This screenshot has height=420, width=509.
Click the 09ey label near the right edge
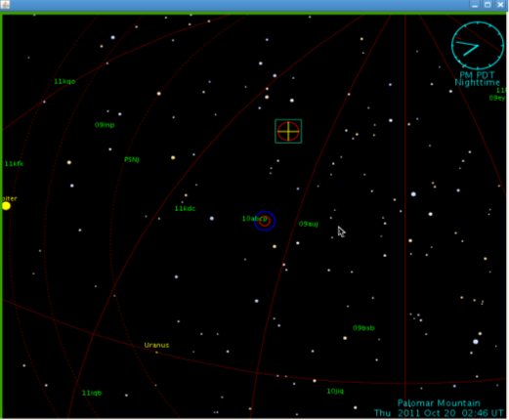pos(497,98)
